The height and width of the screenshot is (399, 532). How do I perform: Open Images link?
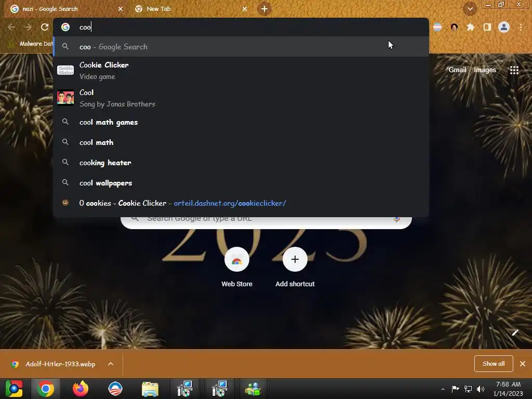coord(485,70)
